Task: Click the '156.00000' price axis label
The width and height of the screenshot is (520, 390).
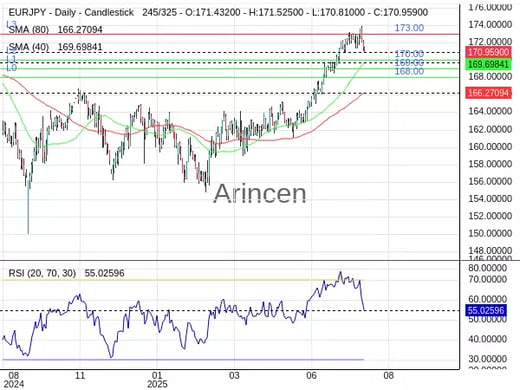Action: point(490,181)
